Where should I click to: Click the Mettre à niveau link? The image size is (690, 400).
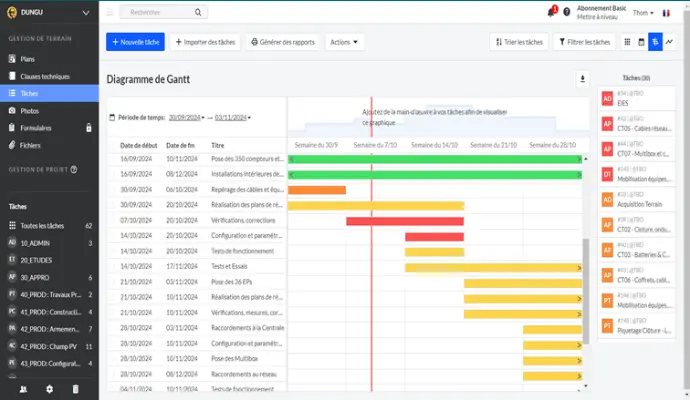[597, 17]
